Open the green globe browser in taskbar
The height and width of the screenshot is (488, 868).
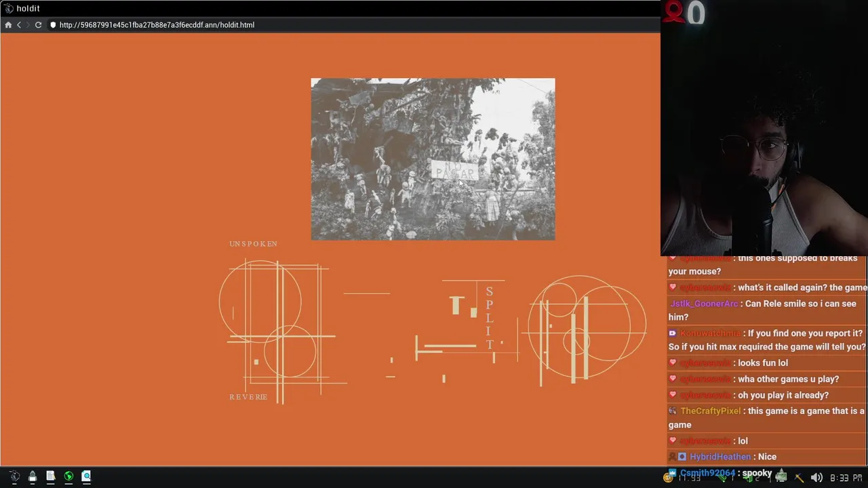tap(68, 476)
